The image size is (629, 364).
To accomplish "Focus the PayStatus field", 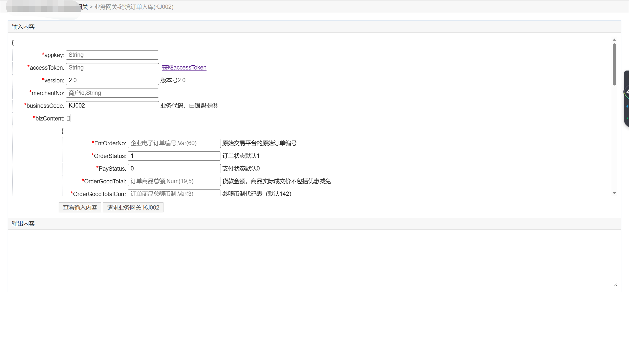I will coord(174,169).
